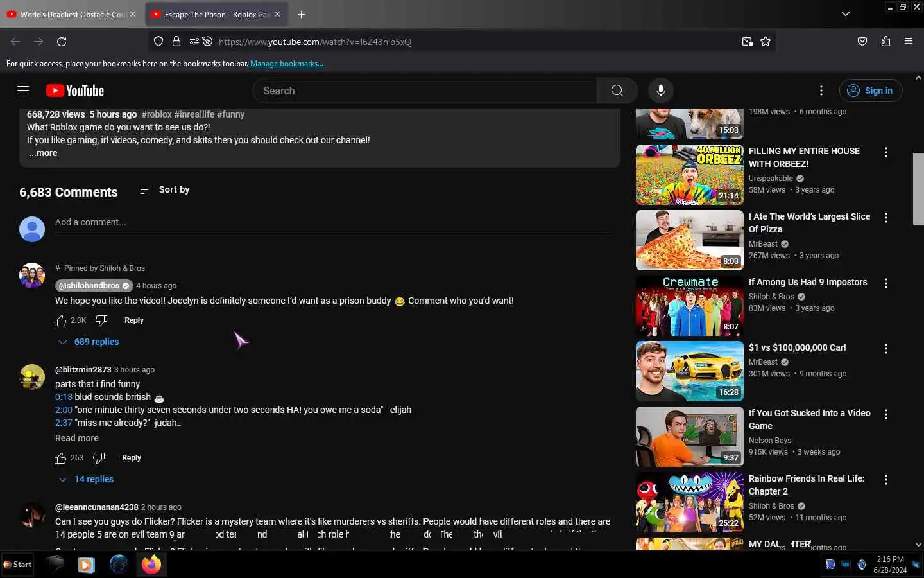The height and width of the screenshot is (578, 924).
Task: Open Firefox from the taskbar
Action: pyautogui.click(x=151, y=565)
